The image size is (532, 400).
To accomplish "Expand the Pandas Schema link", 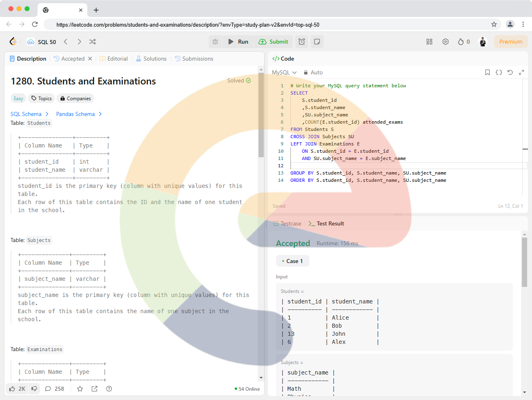I will tap(79, 114).
